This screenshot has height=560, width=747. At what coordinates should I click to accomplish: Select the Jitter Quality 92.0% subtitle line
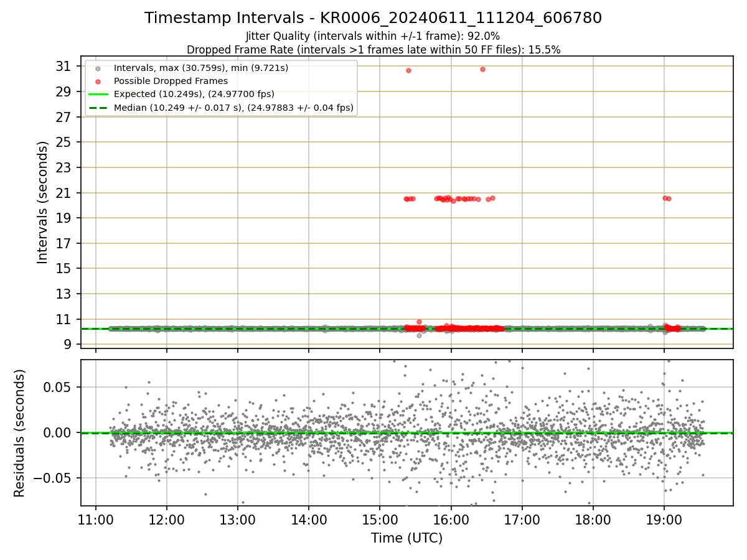point(373,36)
